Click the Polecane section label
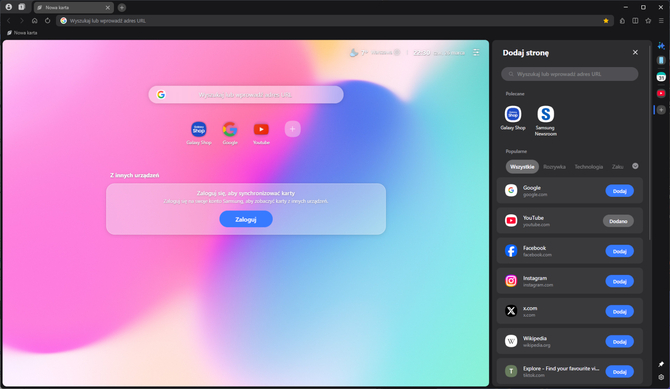The image size is (670, 389). (x=515, y=94)
